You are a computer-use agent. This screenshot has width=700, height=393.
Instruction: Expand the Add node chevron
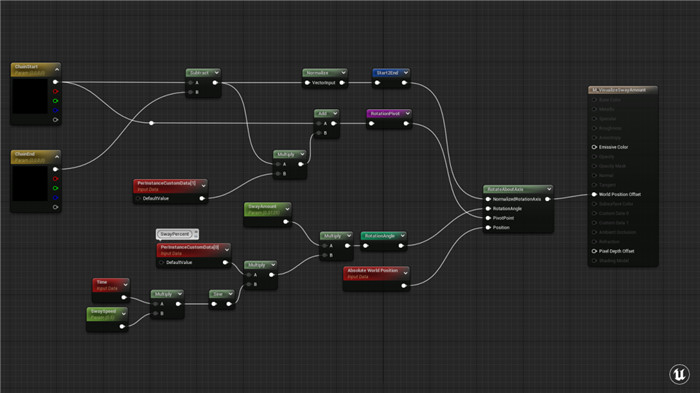(x=335, y=113)
